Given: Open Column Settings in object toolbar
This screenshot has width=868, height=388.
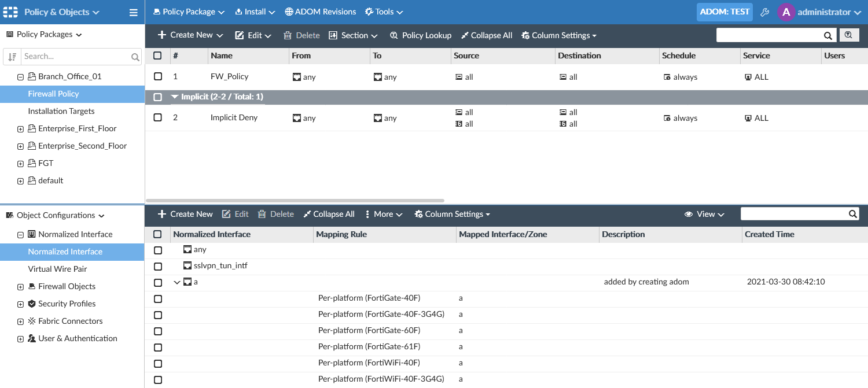Looking at the screenshot, I should coord(452,214).
